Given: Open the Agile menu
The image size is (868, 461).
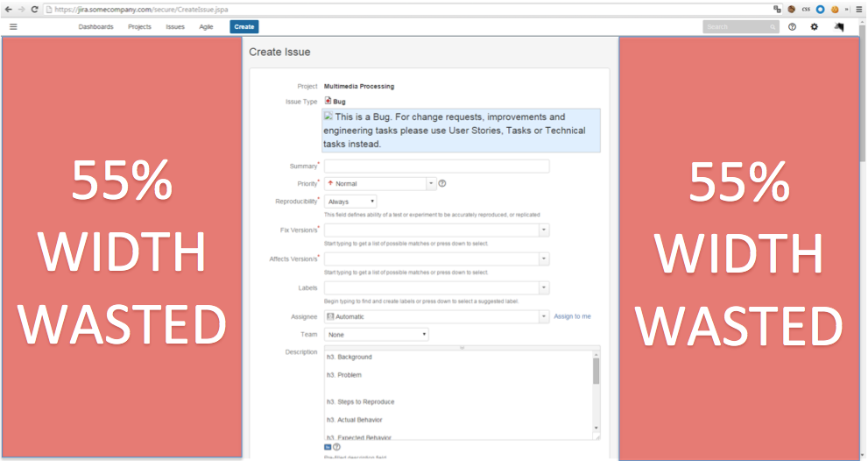Looking at the screenshot, I should pyautogui.click(x=206, y=26).
